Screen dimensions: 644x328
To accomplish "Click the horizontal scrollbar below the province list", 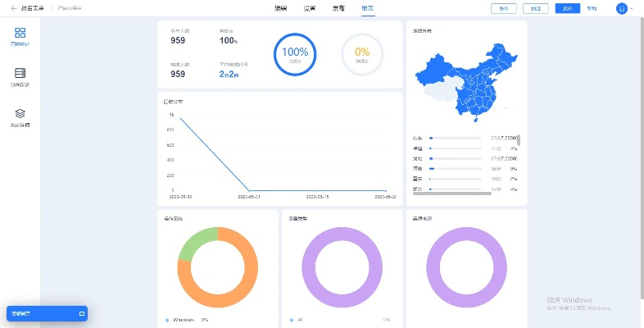I will pyautogui.click(x=452, y=194).
